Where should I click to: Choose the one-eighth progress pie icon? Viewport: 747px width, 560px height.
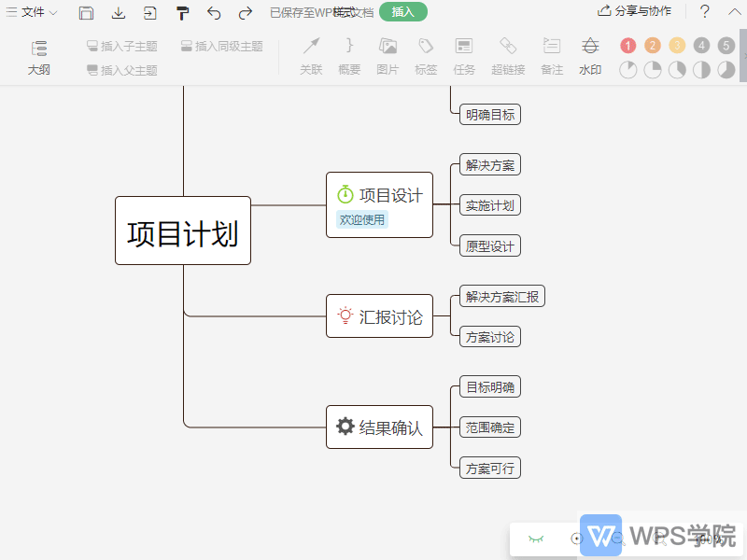click(x=627, y=70)
